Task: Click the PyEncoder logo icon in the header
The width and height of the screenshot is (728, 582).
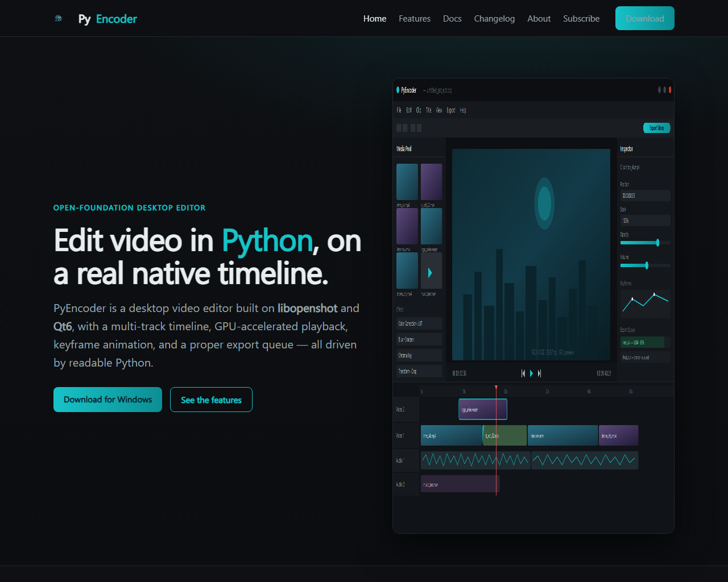Action: (58, 18)
